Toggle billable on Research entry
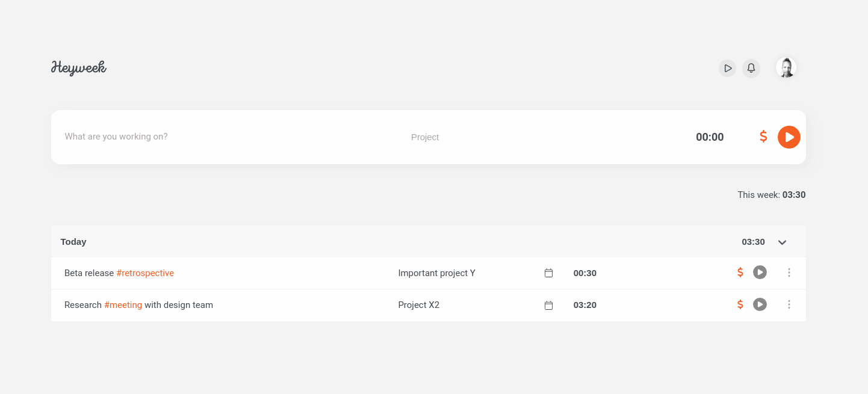Image resolution: width=868 pixels, height=394 pixels. pyautogui.click(x=740, y=304)
